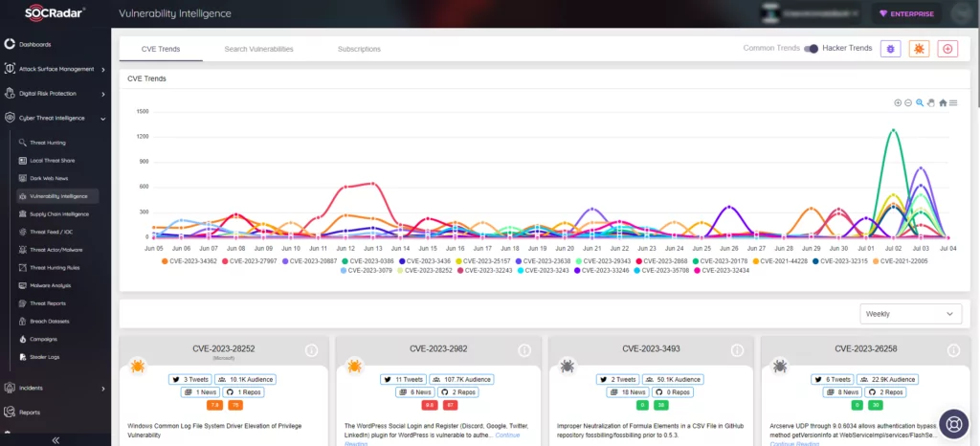Open Dashboards from the sidebar
980x446 pixels.
pyautogui.click(x=34, y=44)
